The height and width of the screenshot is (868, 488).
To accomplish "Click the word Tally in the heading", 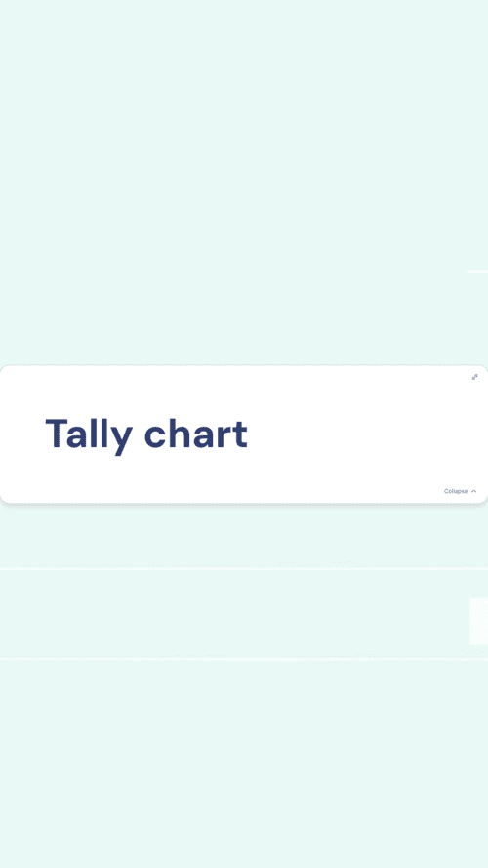I will [x=89, y=434].
